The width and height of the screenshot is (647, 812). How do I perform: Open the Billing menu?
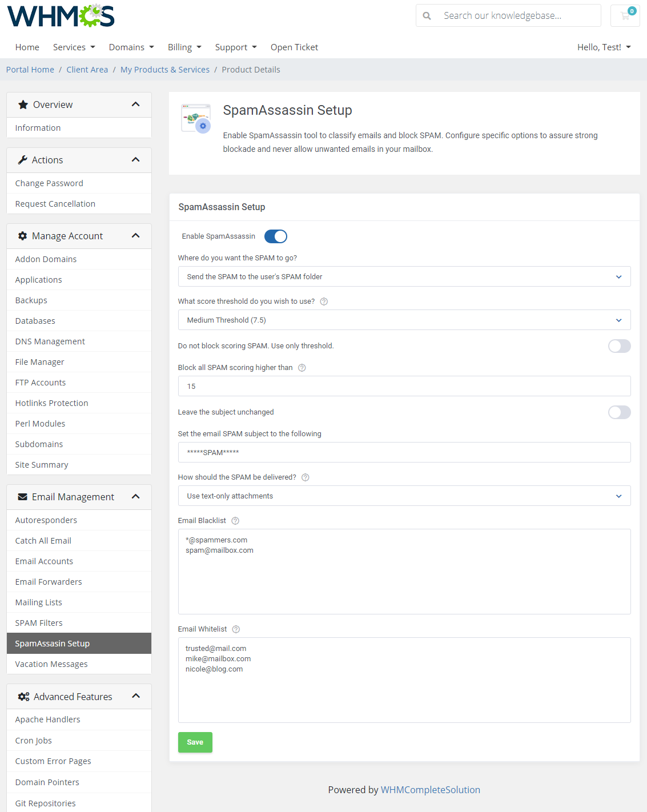[x=184, y=47]
